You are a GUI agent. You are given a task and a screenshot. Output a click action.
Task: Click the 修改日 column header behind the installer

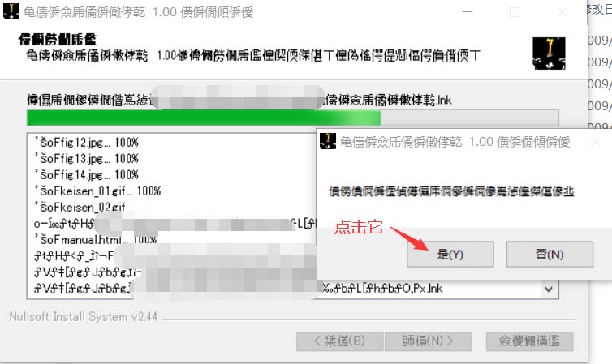pyautogui.click(x=600, y=10)
